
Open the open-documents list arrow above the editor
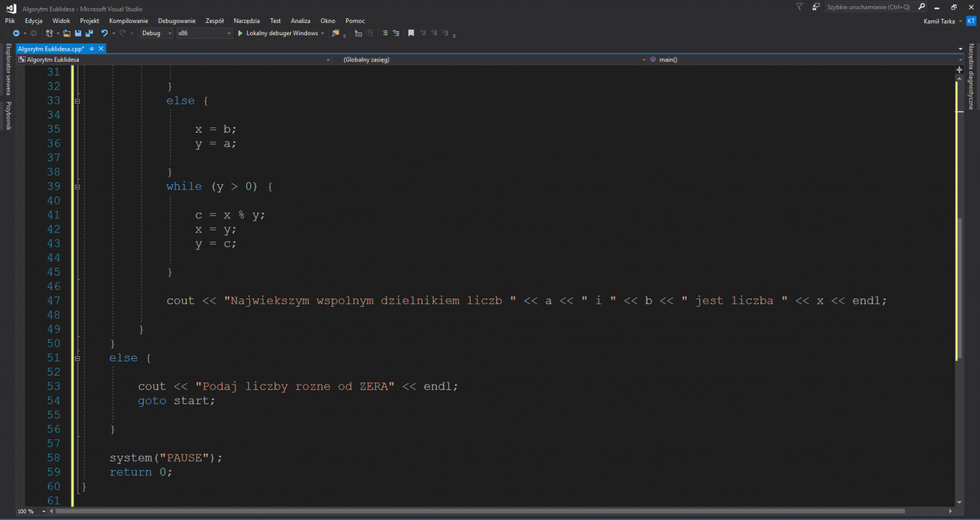click(960, 49)
